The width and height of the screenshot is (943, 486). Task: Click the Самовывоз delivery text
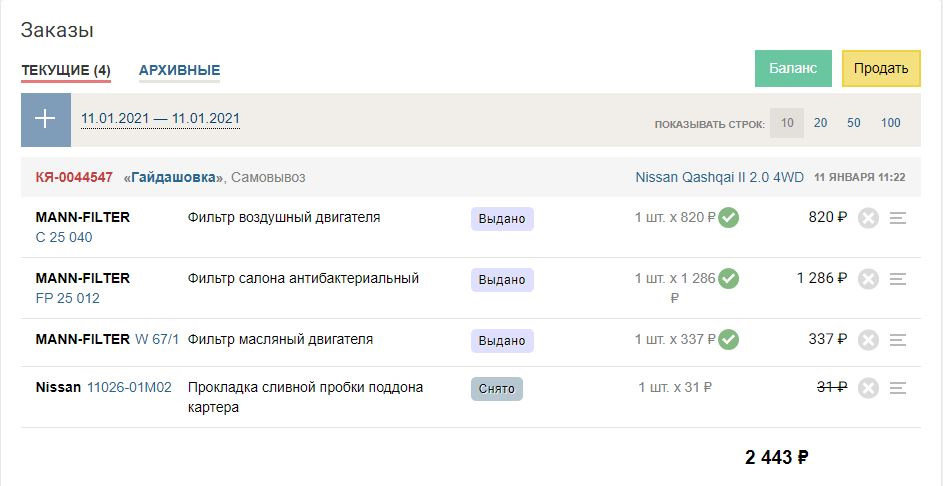[268, 177]
